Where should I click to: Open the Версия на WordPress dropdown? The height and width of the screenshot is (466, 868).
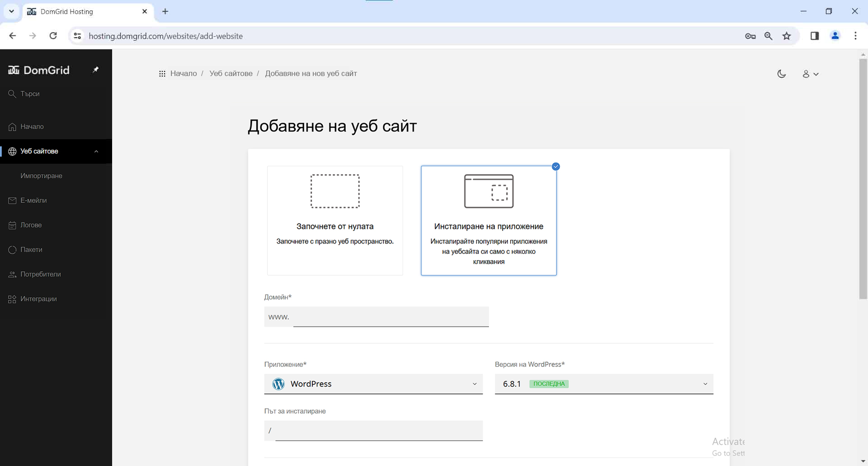point(604,384)
